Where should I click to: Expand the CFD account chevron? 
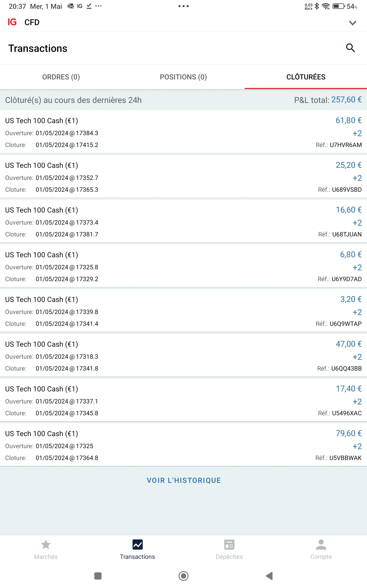353,23
